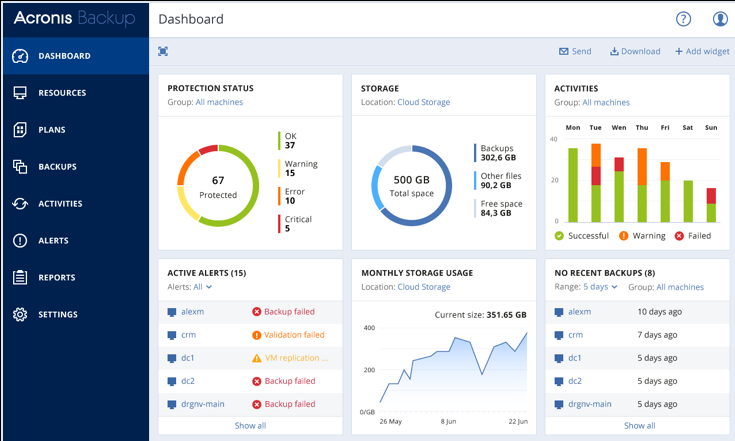The height and width of the screenshot is (441, 735).
Task: Click the Resources monitor icon in sidebar
Action: 20,93
